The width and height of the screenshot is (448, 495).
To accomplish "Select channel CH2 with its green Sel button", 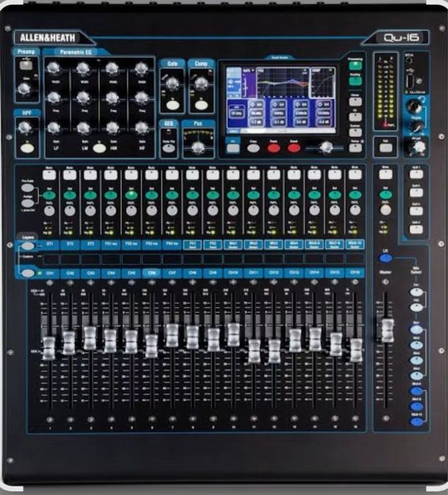I will click(70, 195).
